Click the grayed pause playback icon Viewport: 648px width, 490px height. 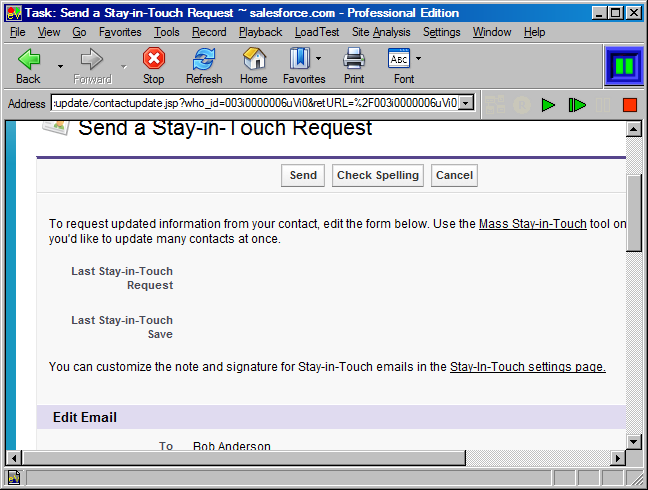click(x=603, y=105)
